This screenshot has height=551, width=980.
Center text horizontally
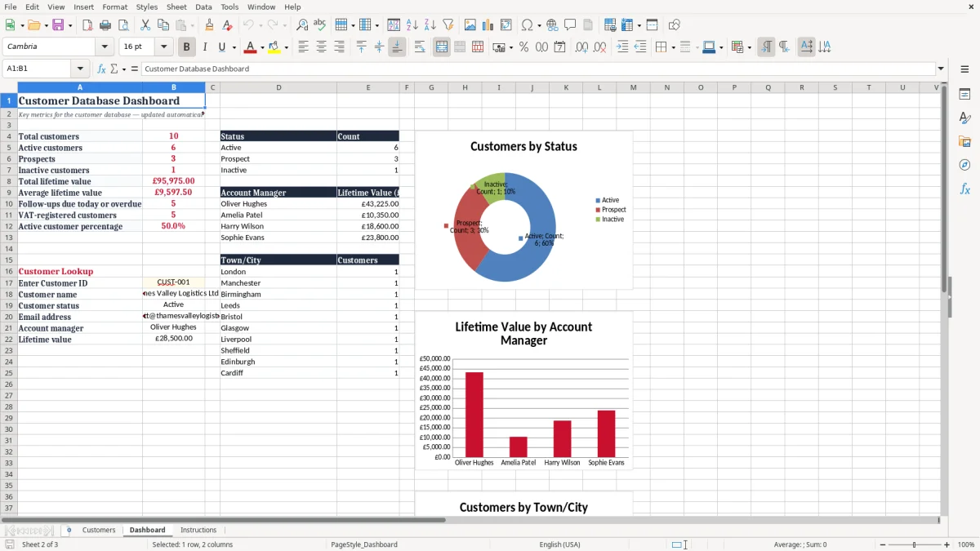pyautogui.click(x=321, y=47)
